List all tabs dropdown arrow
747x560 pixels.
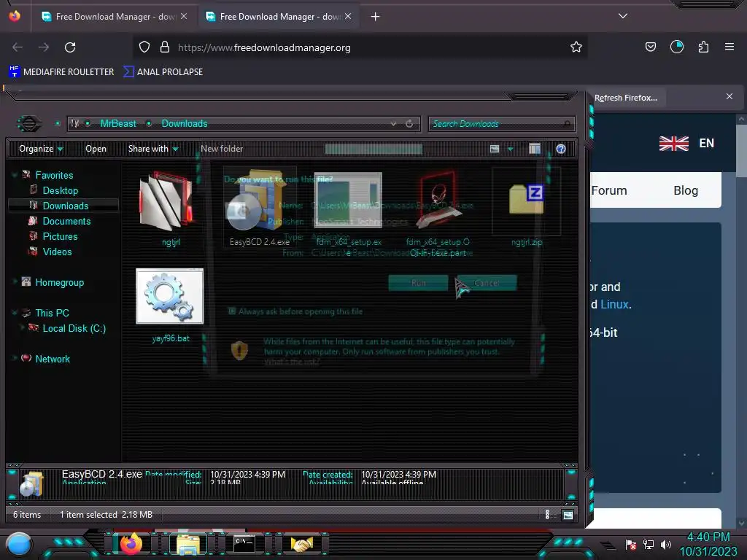tap(623, 16)
